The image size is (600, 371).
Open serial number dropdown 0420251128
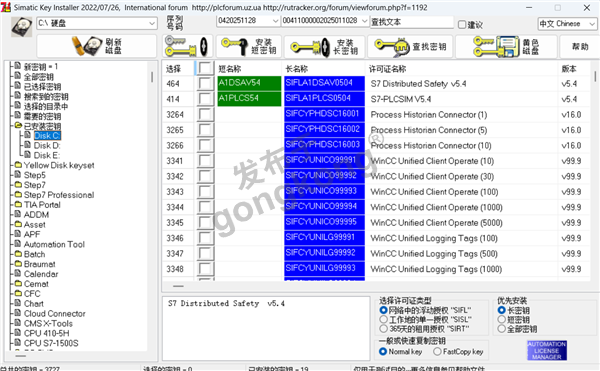point(248,21)
